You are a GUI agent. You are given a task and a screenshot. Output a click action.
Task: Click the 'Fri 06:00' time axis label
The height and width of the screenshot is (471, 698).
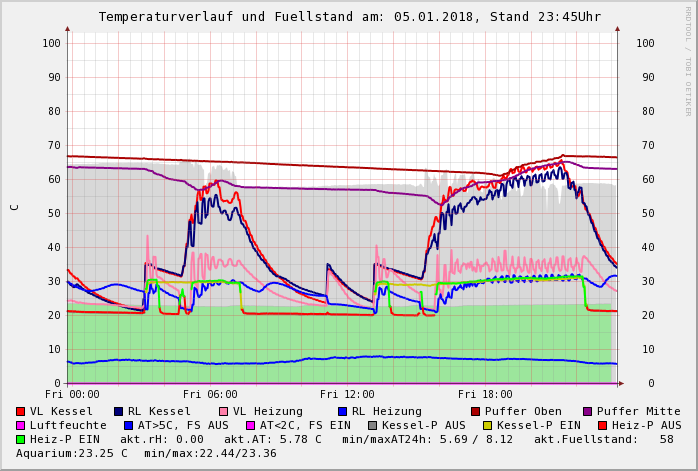pyautogui.click(x=210, y=394)
